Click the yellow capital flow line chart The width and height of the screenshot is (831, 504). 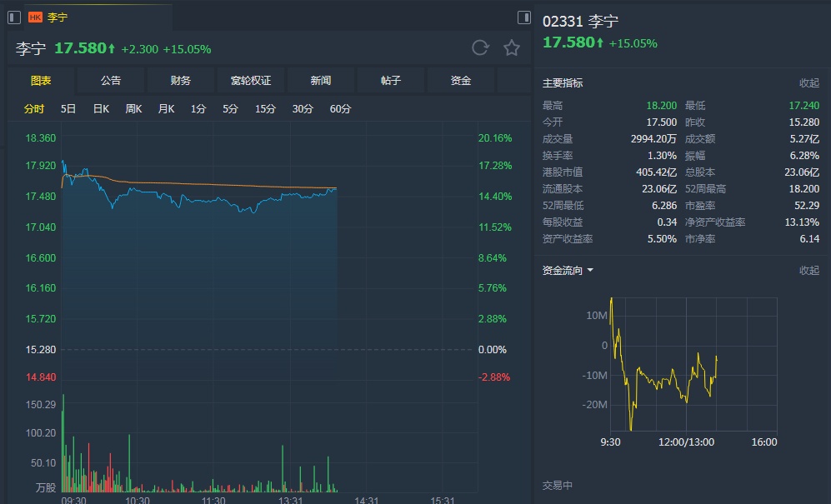tap(658, 379)
